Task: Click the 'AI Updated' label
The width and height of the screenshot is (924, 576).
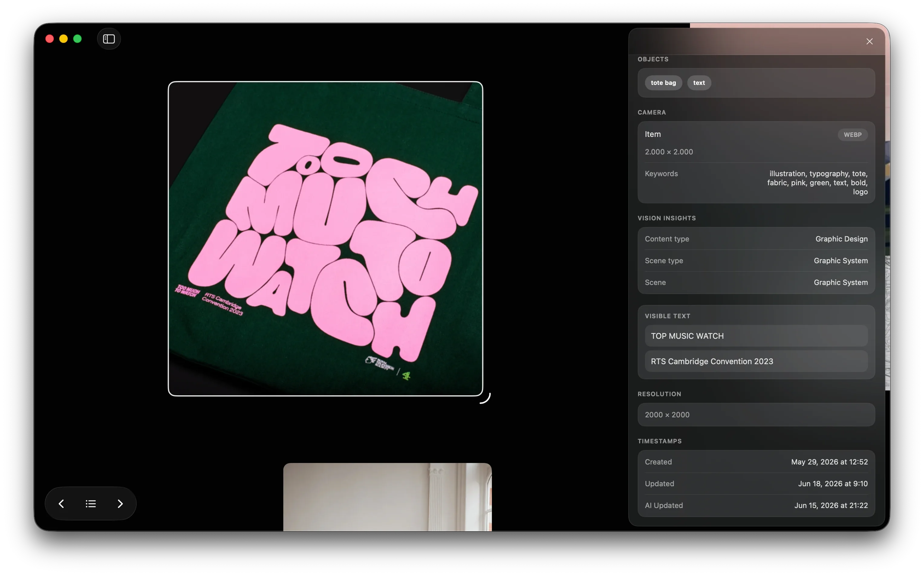Action: point(663,505)
